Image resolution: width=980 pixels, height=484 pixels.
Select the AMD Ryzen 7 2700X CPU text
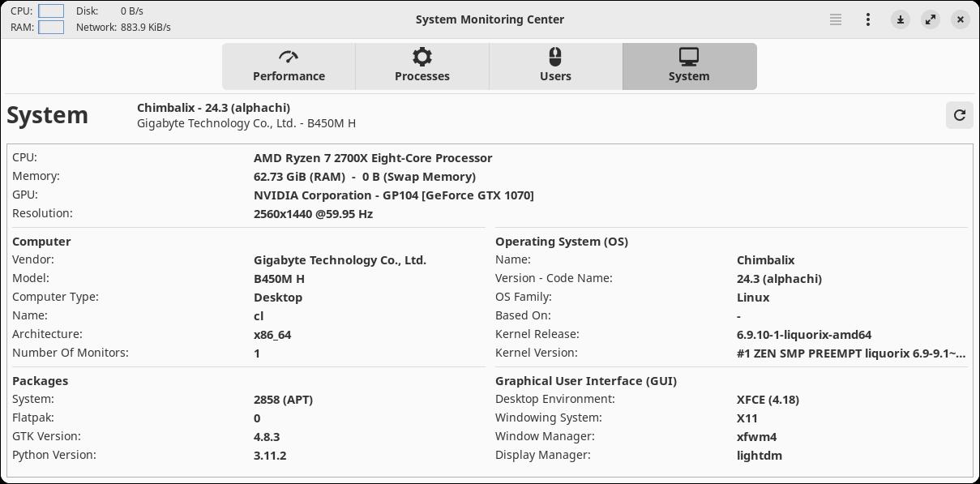click(373, 158)
